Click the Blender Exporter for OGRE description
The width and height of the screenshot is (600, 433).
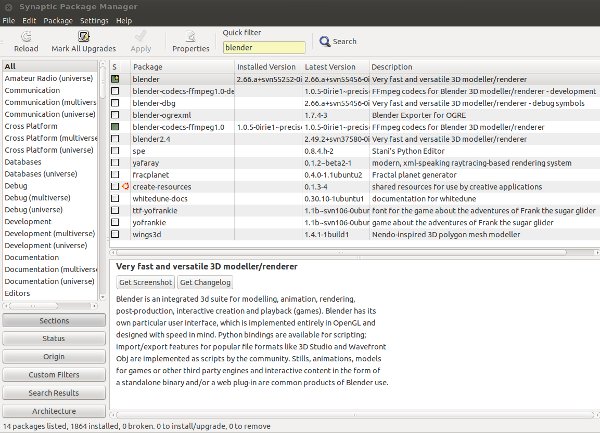[x=419, y=115]
